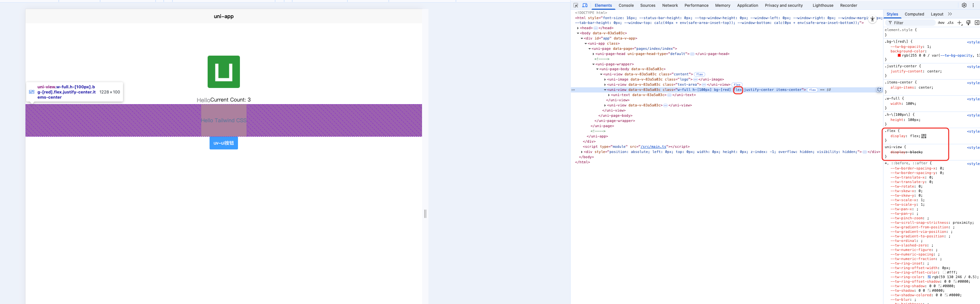Open the /src/main.ts script link
Screen dimensions: 980x304
pyautogui.click(x=653, y=147)
